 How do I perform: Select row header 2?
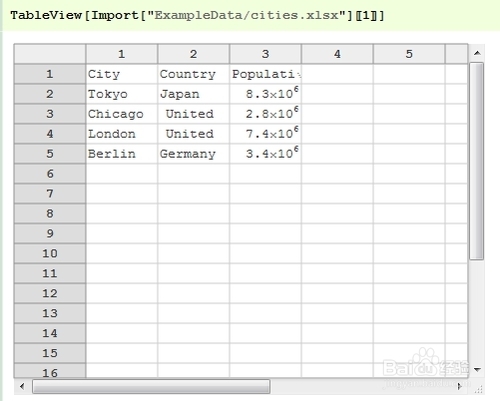(x=50, y=94)
